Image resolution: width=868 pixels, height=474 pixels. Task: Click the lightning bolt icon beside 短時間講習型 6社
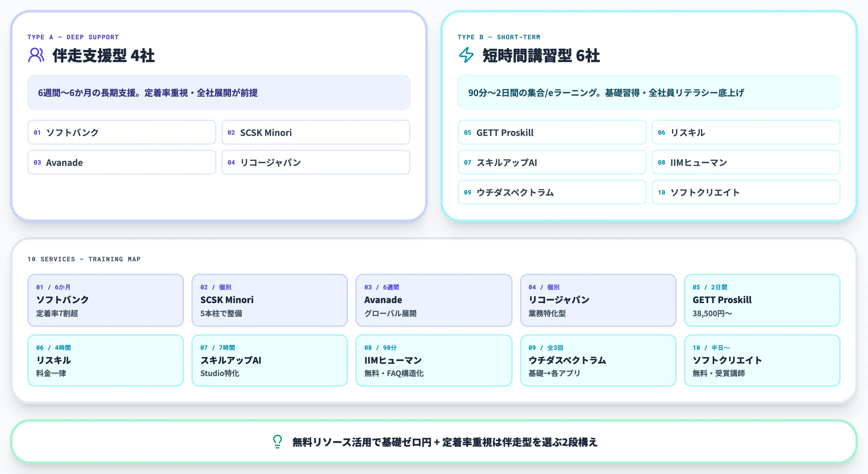point(466,55)
